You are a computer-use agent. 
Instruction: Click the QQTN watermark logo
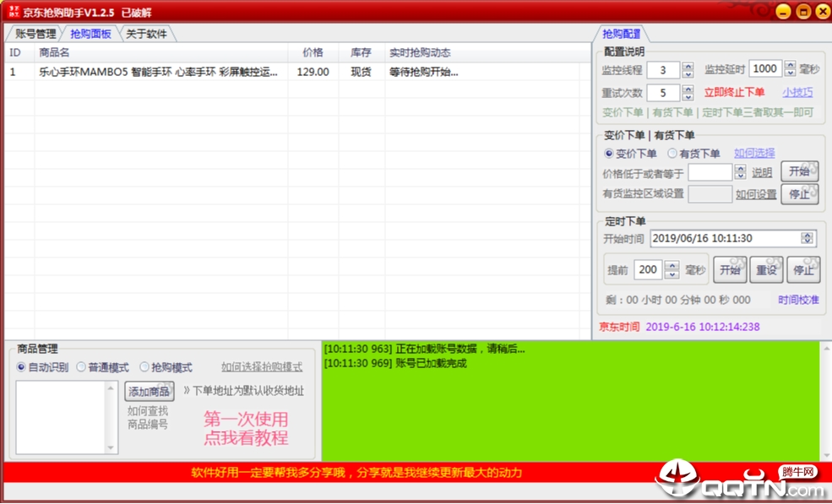(x=740, y=480)
